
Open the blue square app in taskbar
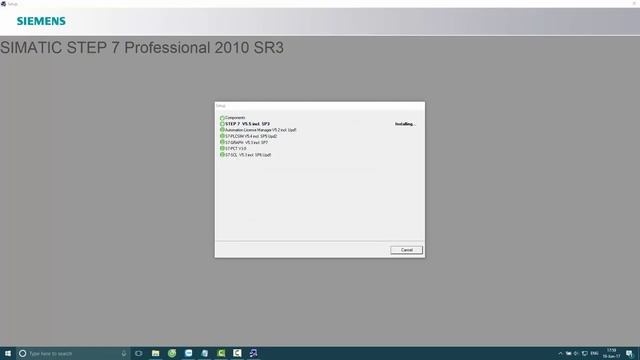[x=188, y=353]
